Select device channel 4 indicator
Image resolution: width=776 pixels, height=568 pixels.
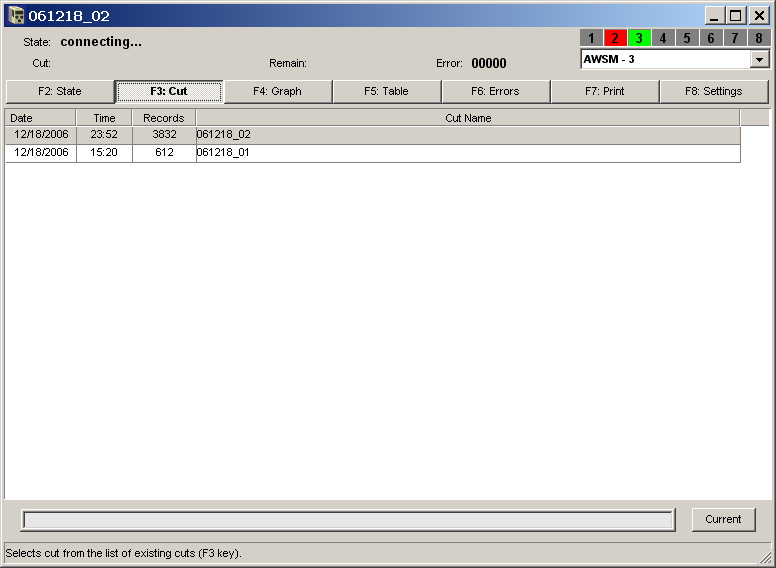tap(663, 38)
